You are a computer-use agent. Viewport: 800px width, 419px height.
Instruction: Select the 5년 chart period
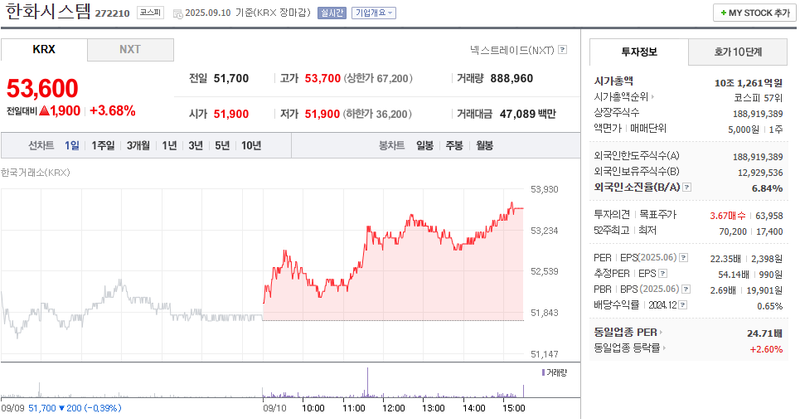[222, 145]
